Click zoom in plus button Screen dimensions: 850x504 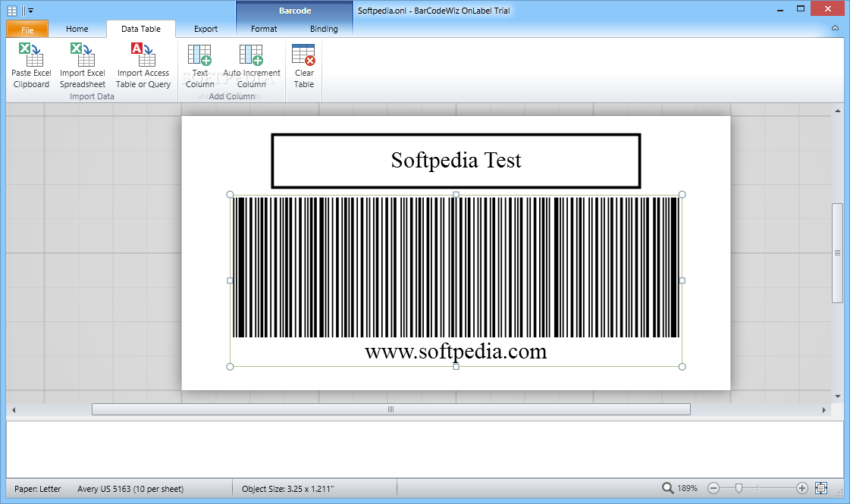pyautogui.click(x=802, y=488)
